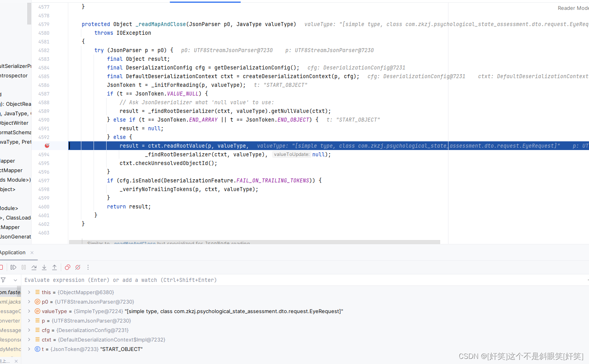Image resolution: width=589 pixels, height=364 pixels.
Task: Click the Mute Breakpoints icon
Action: (x=78, y=267)
